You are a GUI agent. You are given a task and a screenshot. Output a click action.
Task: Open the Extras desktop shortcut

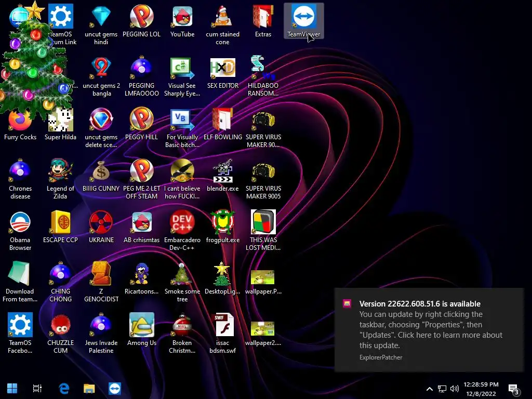coord(263,21)
